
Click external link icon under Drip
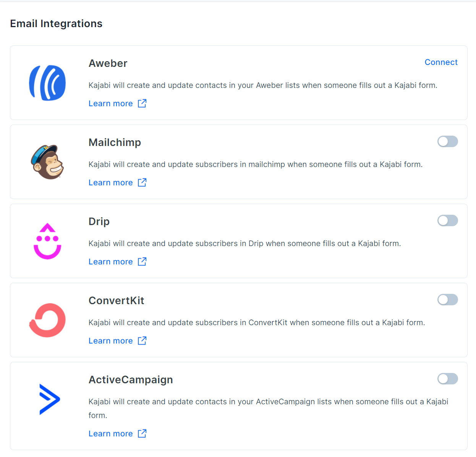tap(142, 261)
